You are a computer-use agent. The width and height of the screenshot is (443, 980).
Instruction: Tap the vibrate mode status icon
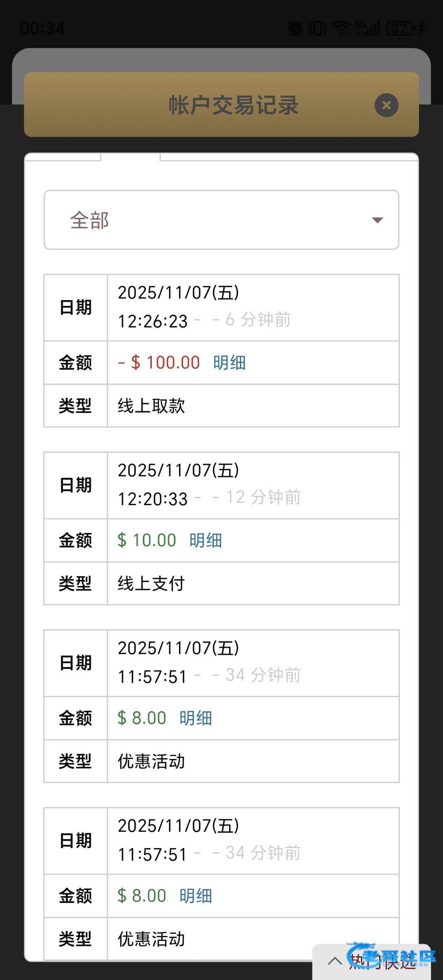[x=317, y=28]
